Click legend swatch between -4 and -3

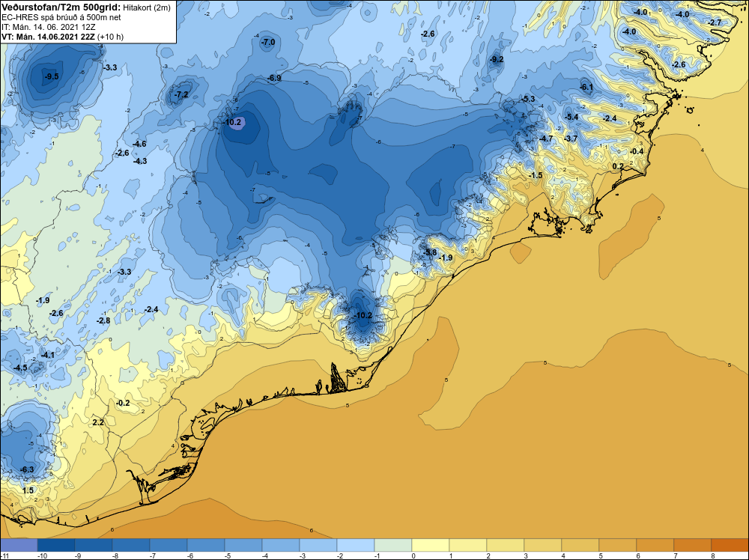[x=281, y=545]
